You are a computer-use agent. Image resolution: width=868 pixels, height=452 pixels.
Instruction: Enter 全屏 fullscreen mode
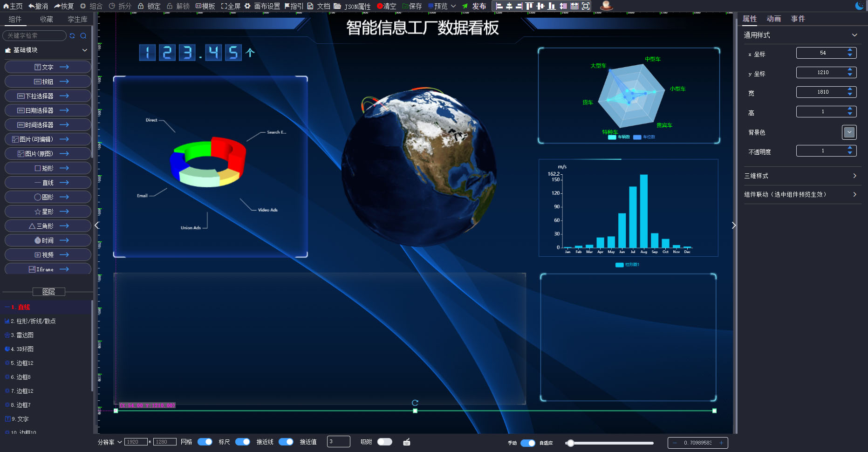coord(231,6)
